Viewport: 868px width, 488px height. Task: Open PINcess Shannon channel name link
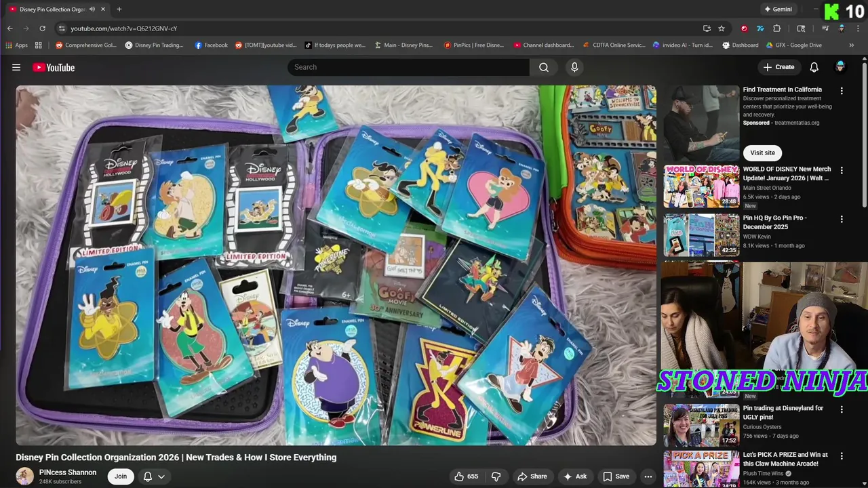[x=68, y=472]
